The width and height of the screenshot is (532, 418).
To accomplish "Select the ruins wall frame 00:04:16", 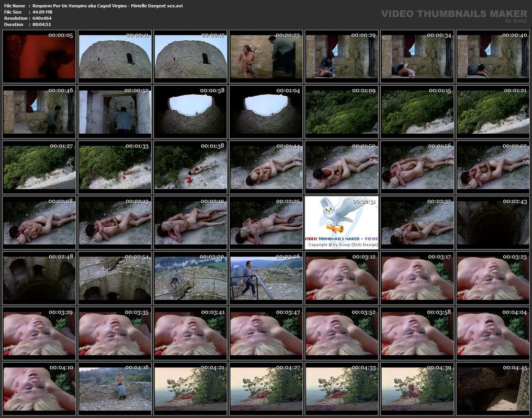I will pyautogui.click(x=115, y=389).
